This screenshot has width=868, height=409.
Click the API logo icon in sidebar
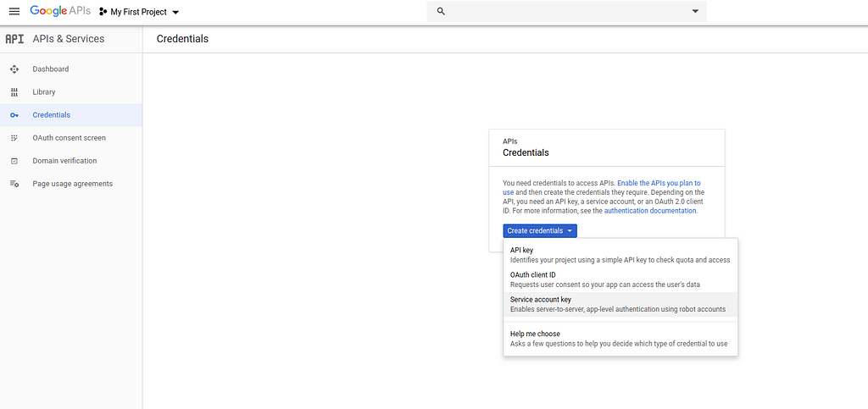click(14, 39)
